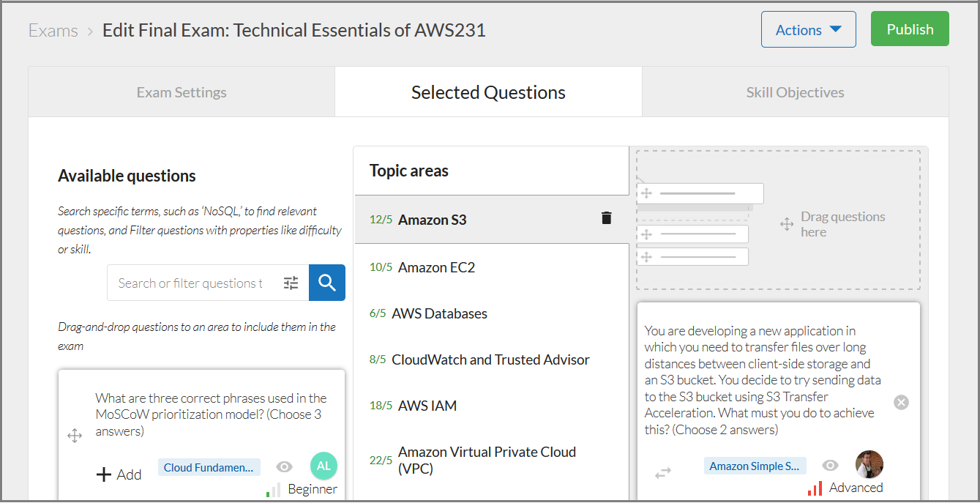Click the author photo on the Advanced question
The image size is (980, 503).
[x=869, y=464]
